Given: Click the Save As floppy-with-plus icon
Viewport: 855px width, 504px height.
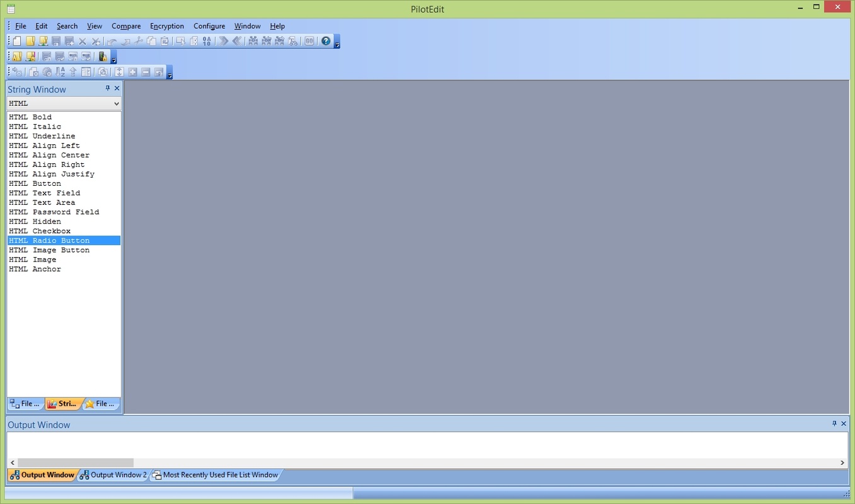Looking at the screenshot, I should 69,41.
